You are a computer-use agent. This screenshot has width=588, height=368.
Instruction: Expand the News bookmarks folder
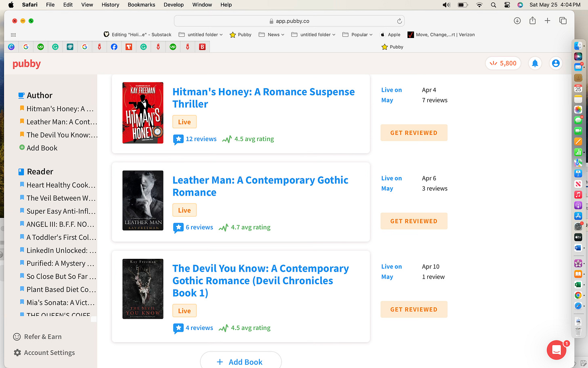click(271, 35)
